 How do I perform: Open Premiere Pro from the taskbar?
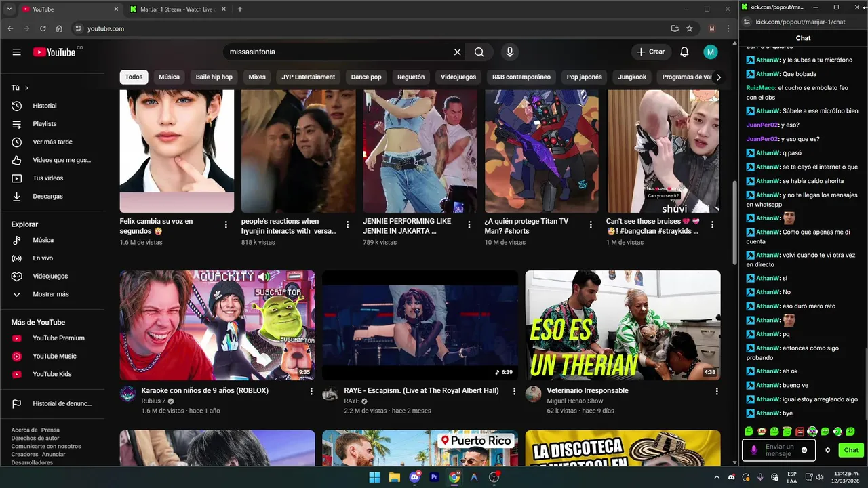click(x=435, y=477)
